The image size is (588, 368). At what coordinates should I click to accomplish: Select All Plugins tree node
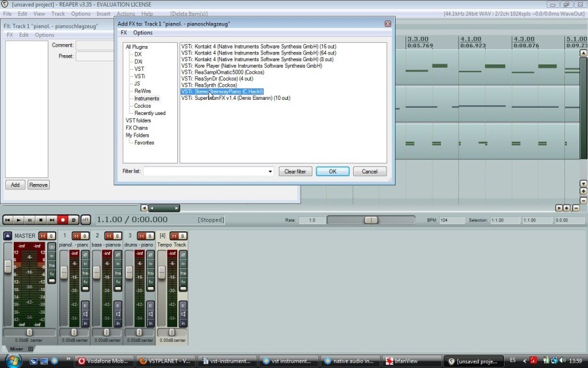(x=136, y=47)
